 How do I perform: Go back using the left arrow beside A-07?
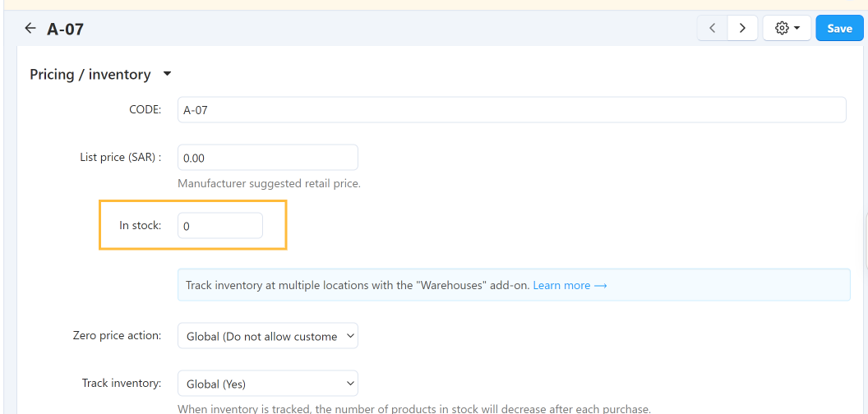coord(30,28)
